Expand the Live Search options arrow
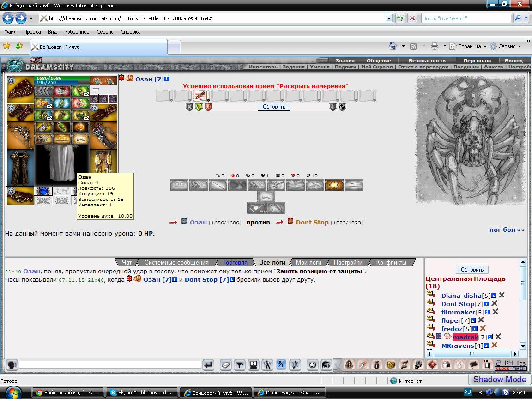Screen dimensions: 532x399 point(526,18)
